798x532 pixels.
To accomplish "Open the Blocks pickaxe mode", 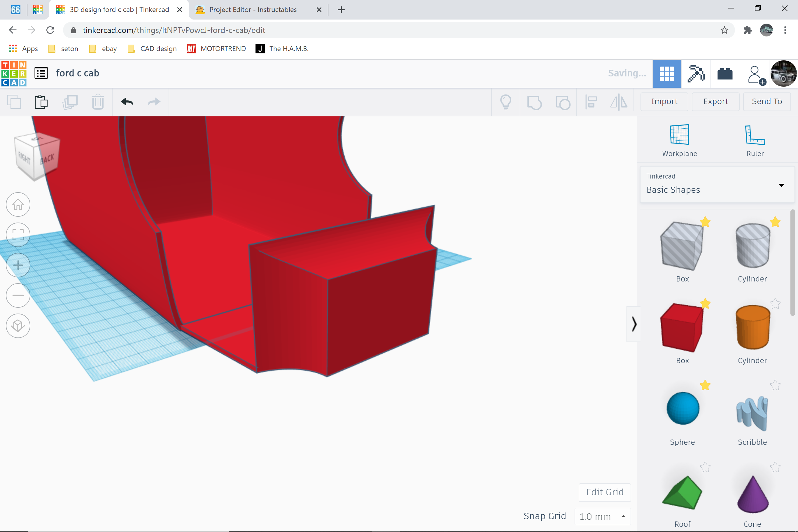I will click(x=696, y=73).
